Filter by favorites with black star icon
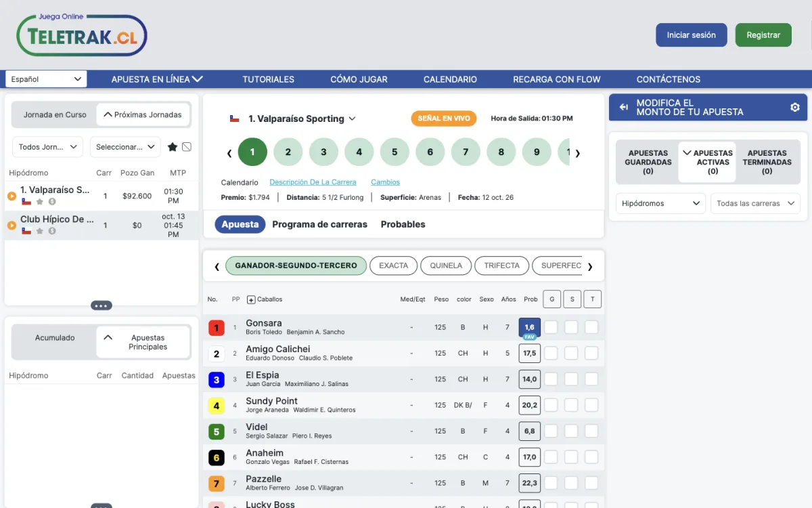The height and width of the screenshot is (508, 812). [173, 147]
